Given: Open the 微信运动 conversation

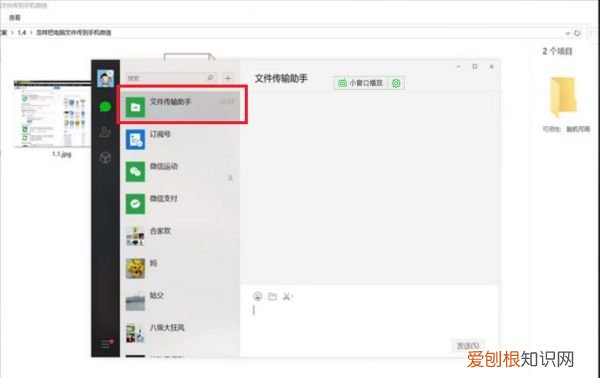Looking at the screenshot, I should tap(180, 172).
